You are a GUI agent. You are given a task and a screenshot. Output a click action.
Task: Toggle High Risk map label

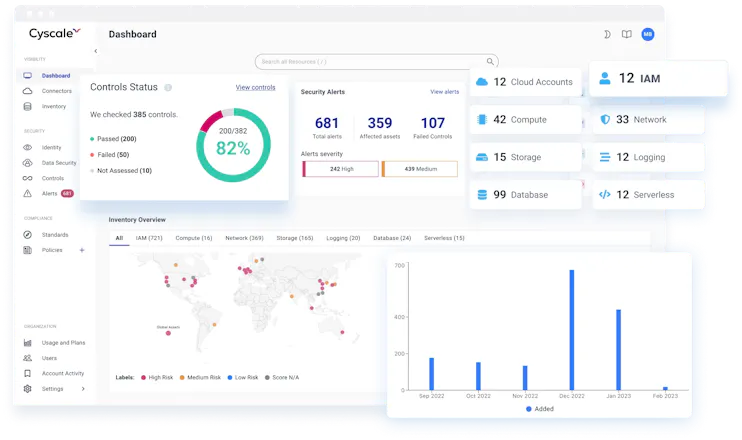point(157,378)
